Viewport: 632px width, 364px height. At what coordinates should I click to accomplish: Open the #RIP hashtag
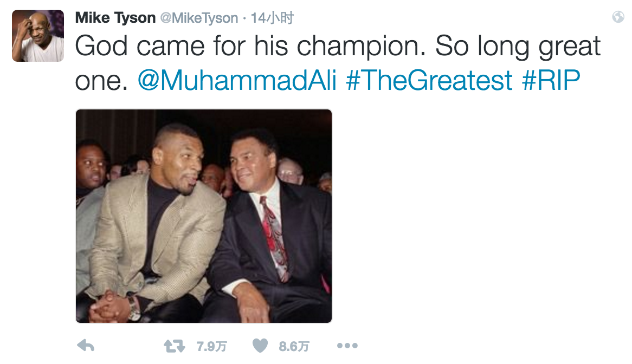tap(551, 81)
